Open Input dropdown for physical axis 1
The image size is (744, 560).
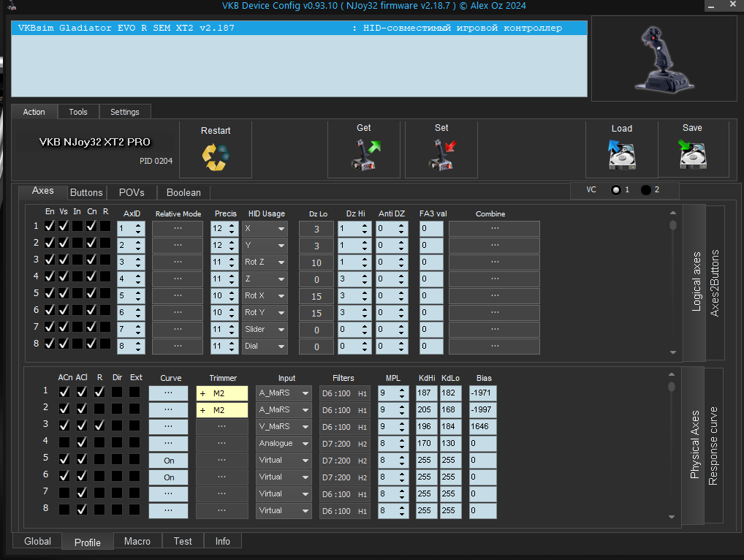coord(284,393)
